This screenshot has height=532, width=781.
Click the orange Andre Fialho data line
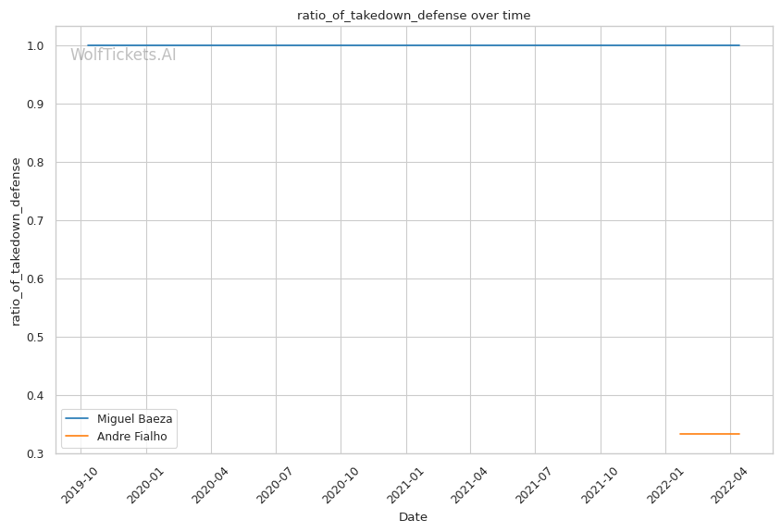click(710, 434)
